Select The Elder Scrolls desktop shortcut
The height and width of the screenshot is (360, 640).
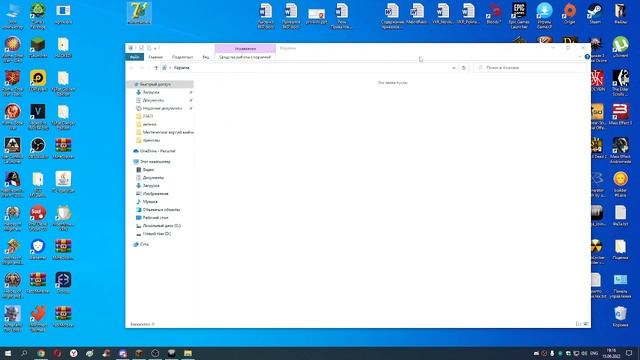click(620, 83)
